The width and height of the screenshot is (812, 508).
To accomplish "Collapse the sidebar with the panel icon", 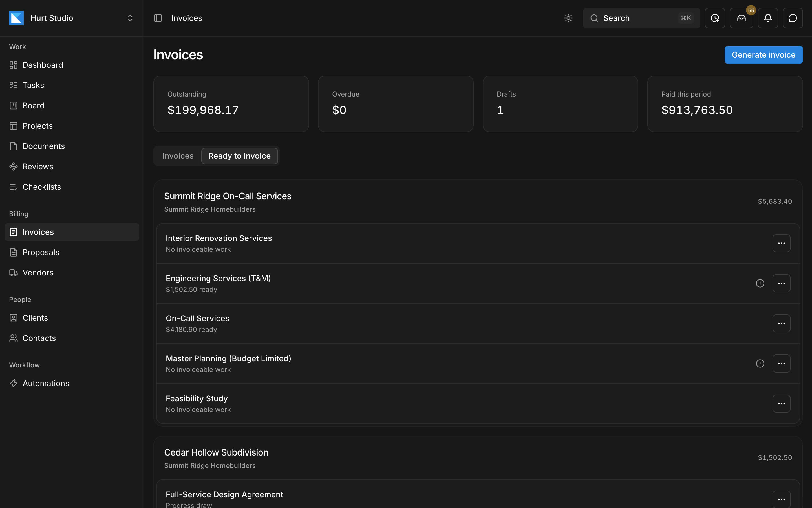I will [x=158, y=18].
